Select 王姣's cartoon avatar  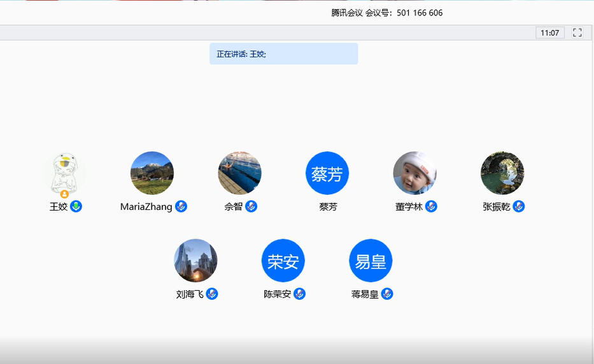click(x=64, y=173)
